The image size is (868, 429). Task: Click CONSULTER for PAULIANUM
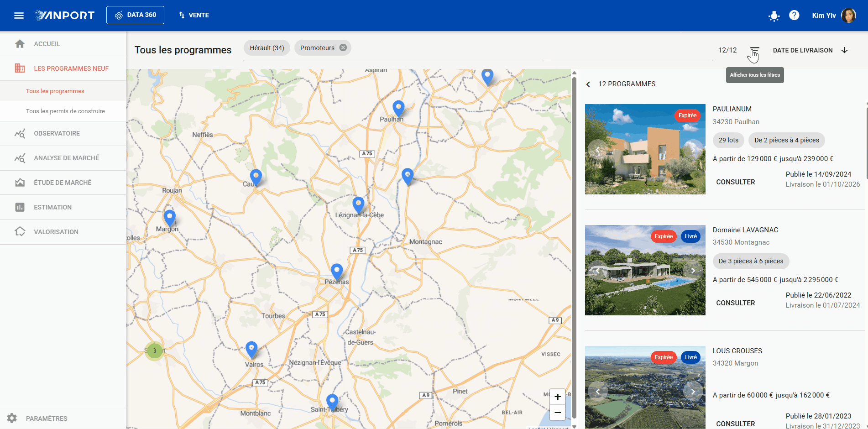tap(736, 182)
